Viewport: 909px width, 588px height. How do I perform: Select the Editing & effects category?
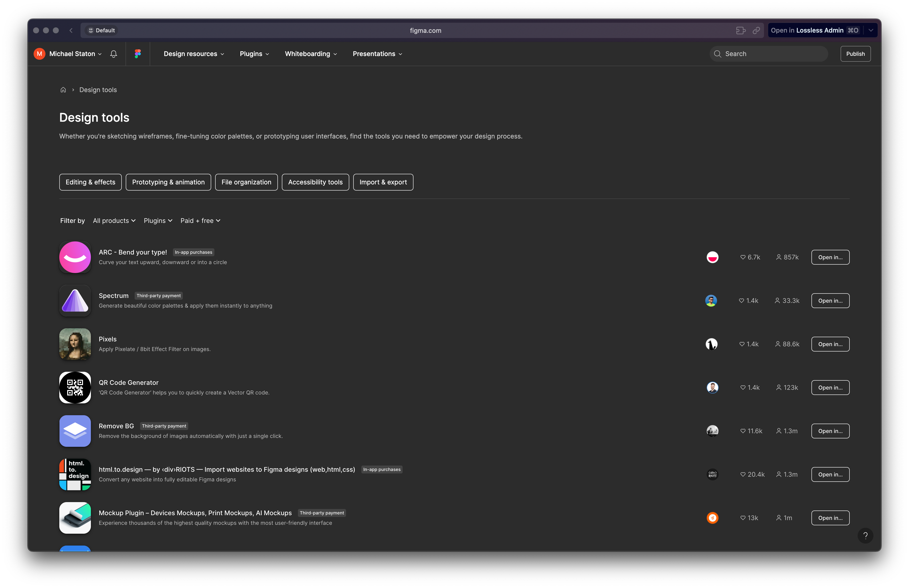[90, 182]
